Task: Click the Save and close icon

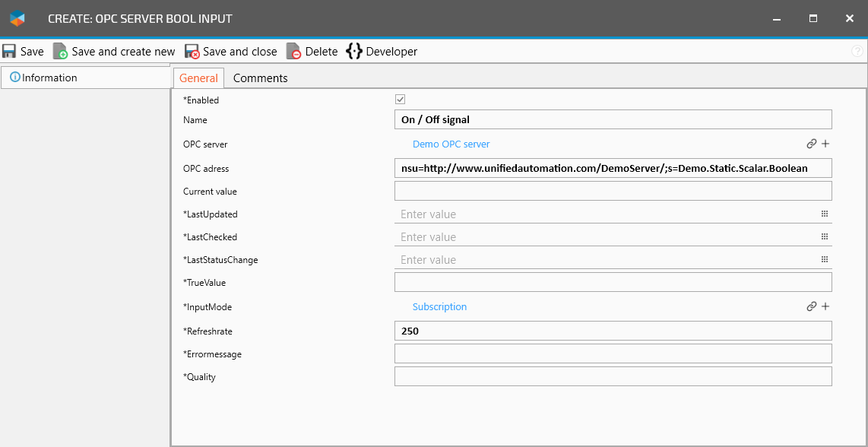Action: (192, 52)
